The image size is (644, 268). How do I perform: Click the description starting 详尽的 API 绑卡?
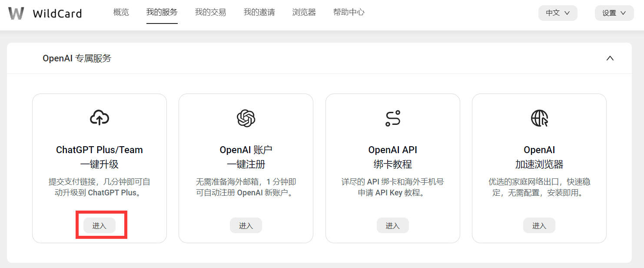click(393, 187)
